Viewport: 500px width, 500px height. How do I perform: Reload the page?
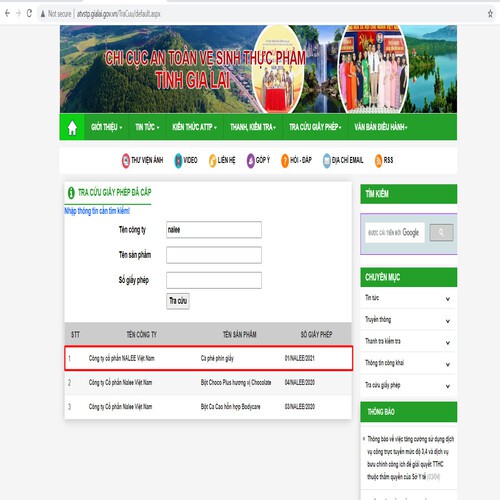tap(29, 13)
